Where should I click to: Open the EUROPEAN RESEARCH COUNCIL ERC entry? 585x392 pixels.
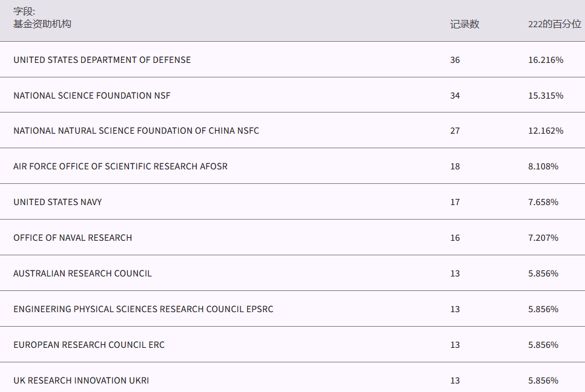[89, 345]
